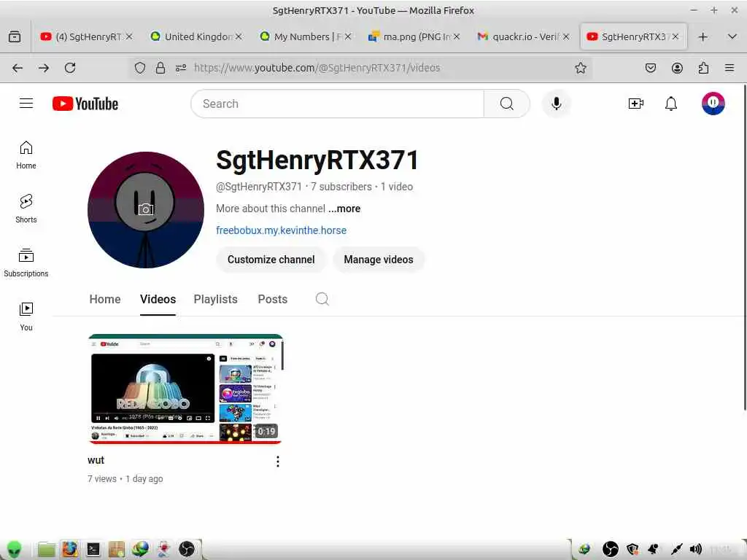Click the page vertical scrollbar
This screenshot has height=560, width=747.
(x=745, y=248)
